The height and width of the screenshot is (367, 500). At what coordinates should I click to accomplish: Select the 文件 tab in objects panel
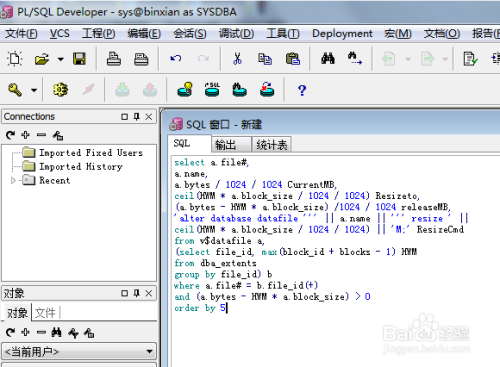pyautogui.click(x=45, y=313)
